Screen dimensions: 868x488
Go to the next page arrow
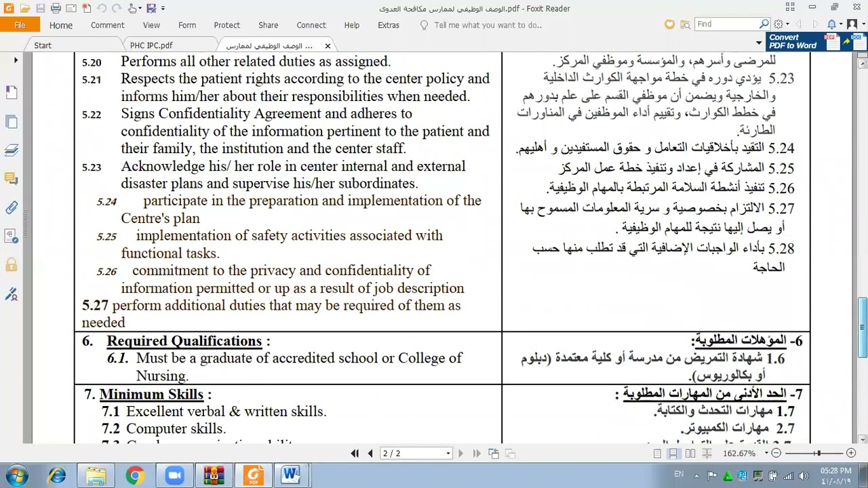coord(460,453)
